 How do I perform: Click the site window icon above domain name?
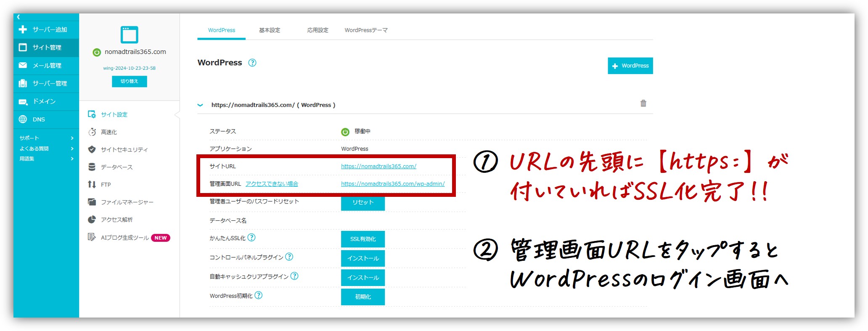pyautogui.click(x=129, y=34)
